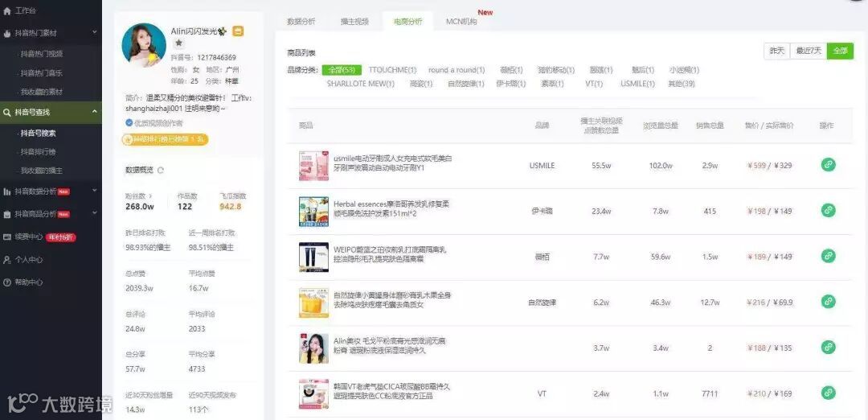Click the green link icon in the 韩国VT row

[x=828, y=393]
